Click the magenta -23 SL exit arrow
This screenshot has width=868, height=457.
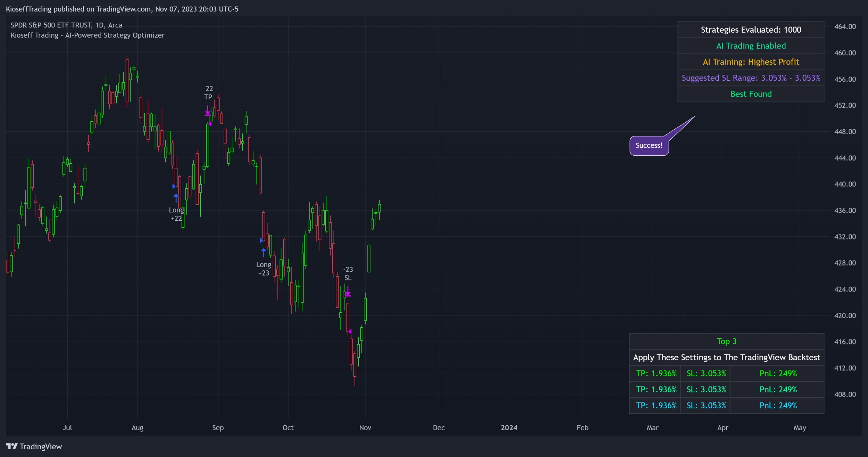tap(348, 291)
